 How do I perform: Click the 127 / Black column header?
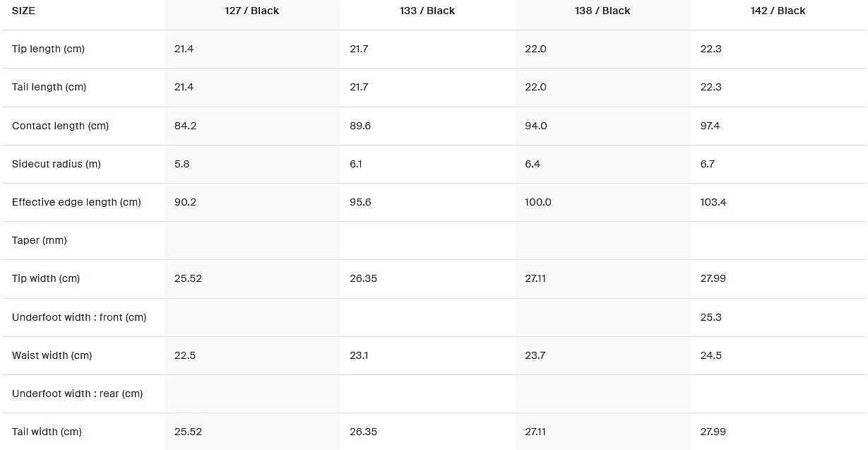point(252,11)
